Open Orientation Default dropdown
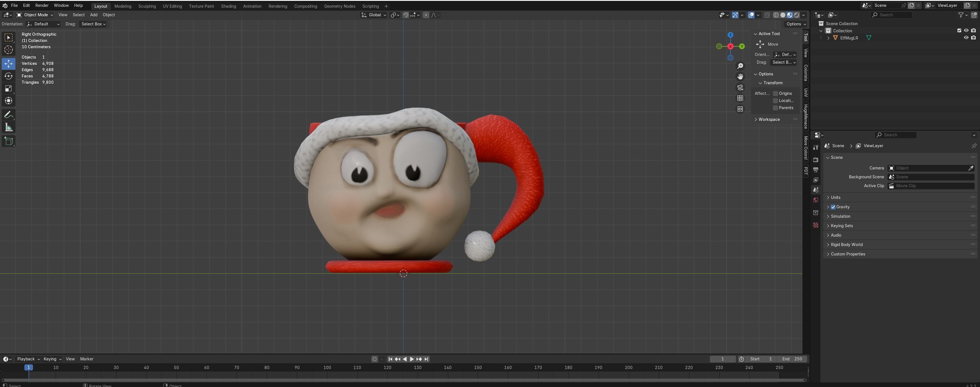 (43, 24)
